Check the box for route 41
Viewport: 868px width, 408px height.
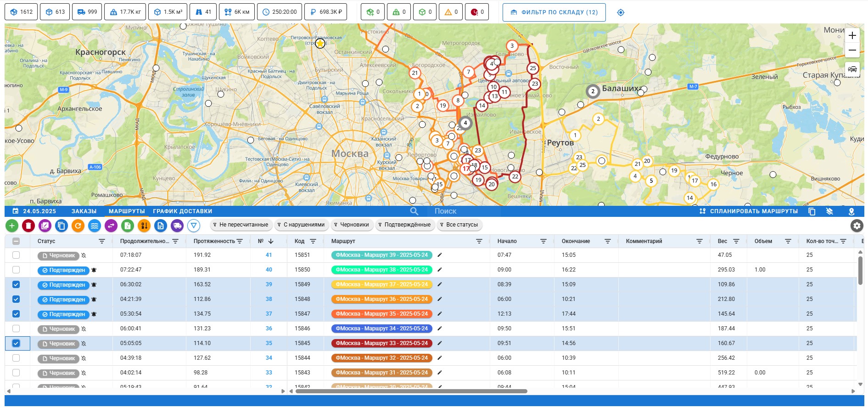pos(16,255)
